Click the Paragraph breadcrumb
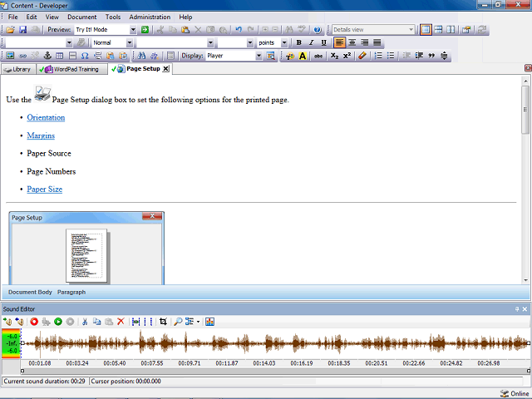 pyautogui.click(x=71, y=292)
